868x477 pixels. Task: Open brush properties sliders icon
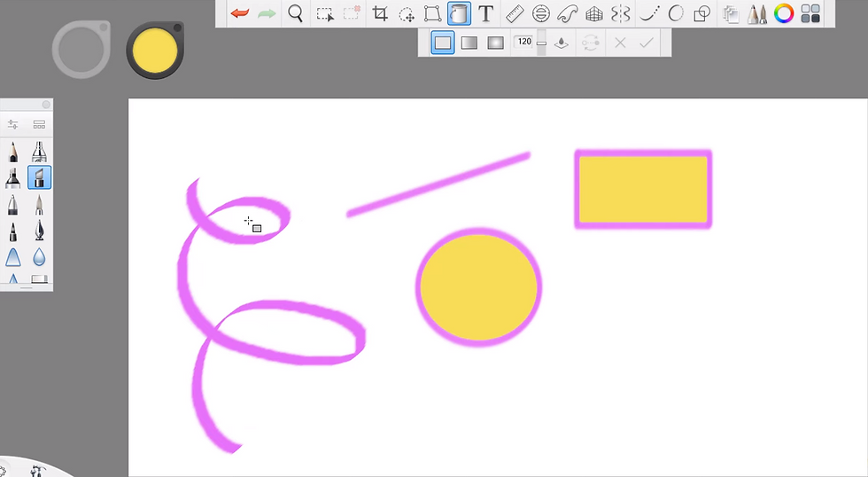pyautogui.click(x=12, y=124)
